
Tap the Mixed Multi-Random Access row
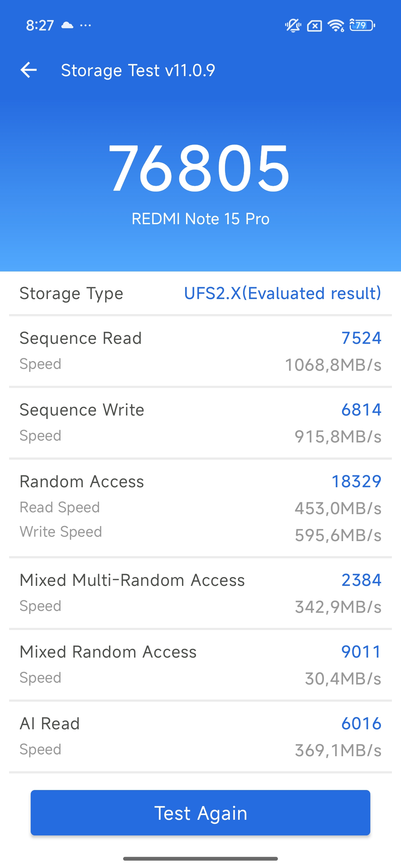click(200, 593)
